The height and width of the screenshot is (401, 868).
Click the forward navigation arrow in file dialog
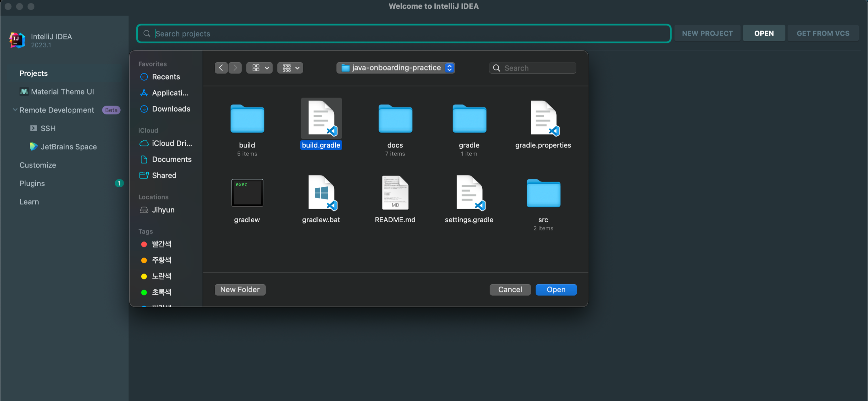coord(235,68)
